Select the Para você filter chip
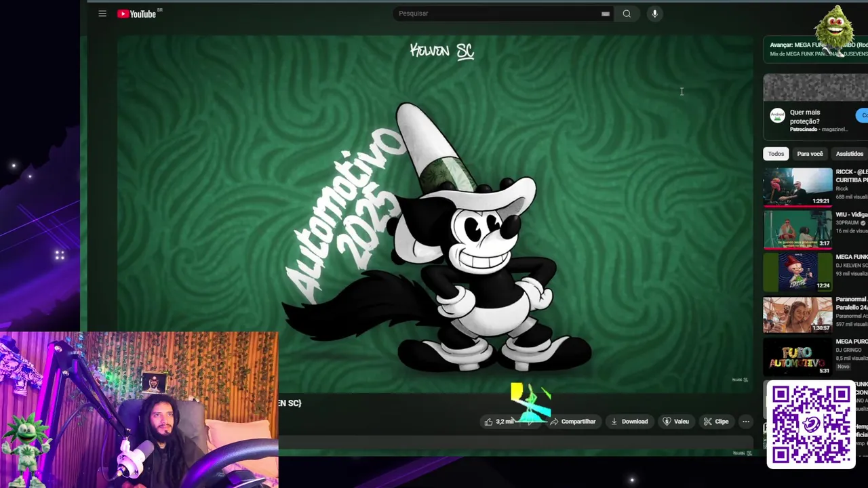The image size is (868, 488). [x=810, y=154]
